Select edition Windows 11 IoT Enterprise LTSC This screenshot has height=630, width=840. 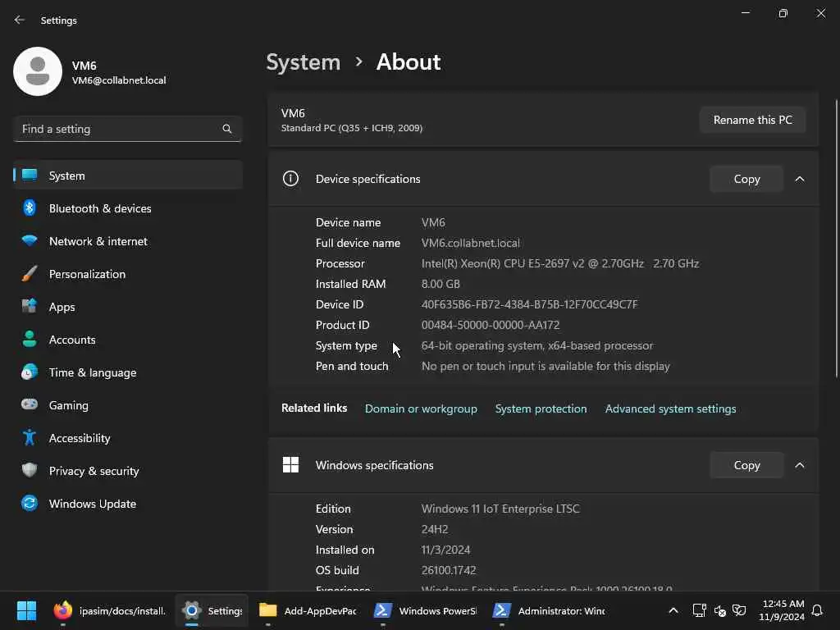pyautogui.click(x=500, y=509)
